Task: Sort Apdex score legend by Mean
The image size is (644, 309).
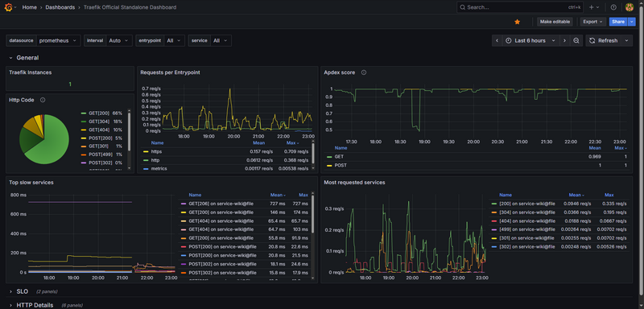Action: tap(595, 148)
